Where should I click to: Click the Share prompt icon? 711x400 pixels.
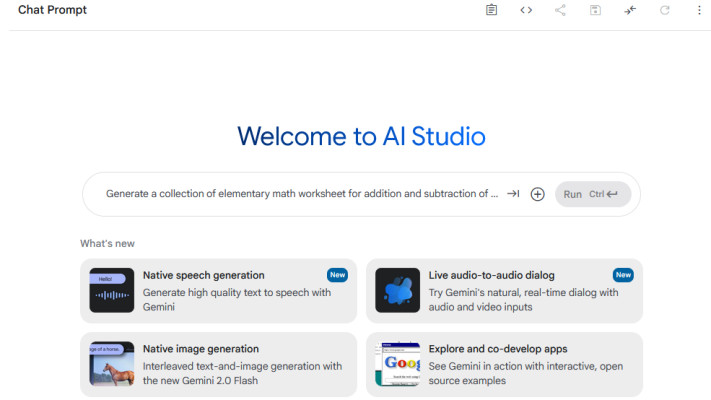(x=560, y=10)
